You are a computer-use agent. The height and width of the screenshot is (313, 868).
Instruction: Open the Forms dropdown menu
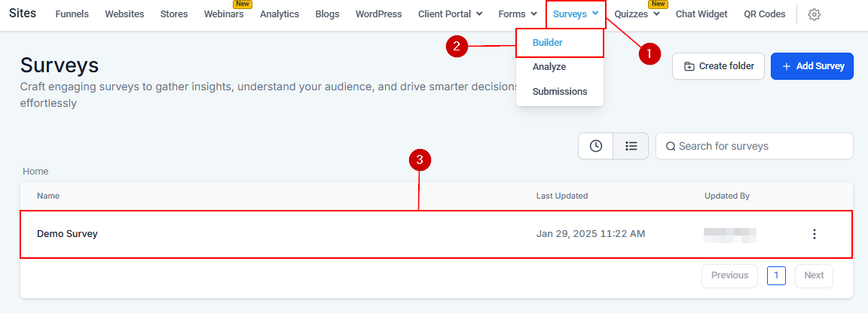(518, 14)
